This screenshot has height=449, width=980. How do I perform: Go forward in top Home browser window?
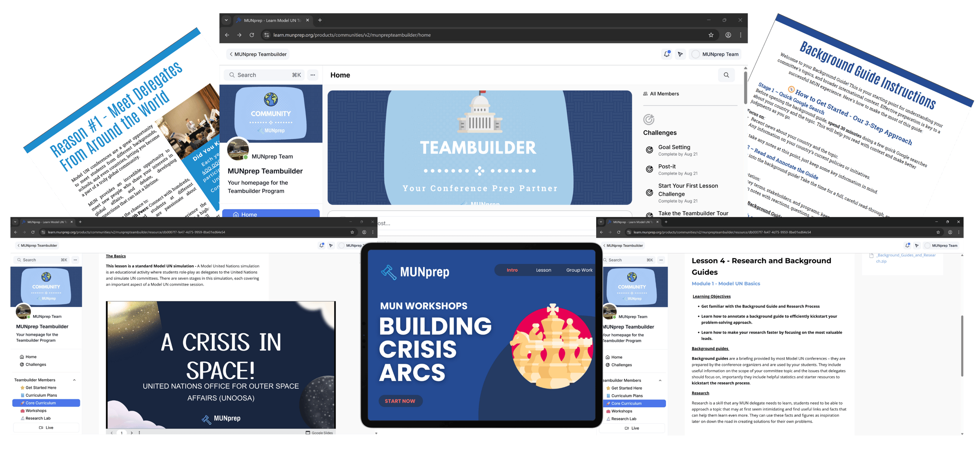pos(239,35)
